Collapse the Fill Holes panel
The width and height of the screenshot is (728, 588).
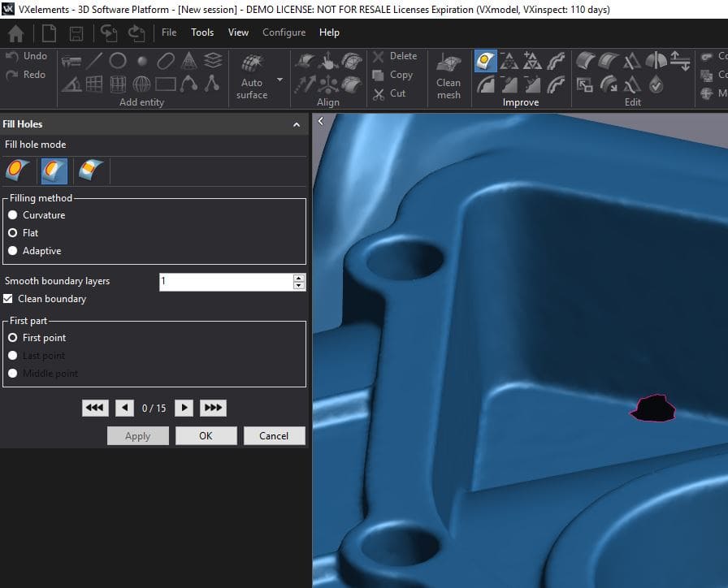297,125
